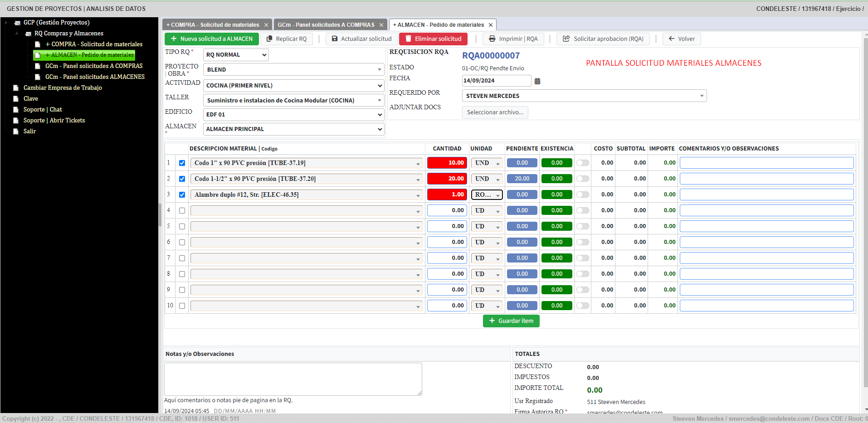Click the calendar icon next to the FECHA field
Screen dimensions: 868x423
point(537,81)
